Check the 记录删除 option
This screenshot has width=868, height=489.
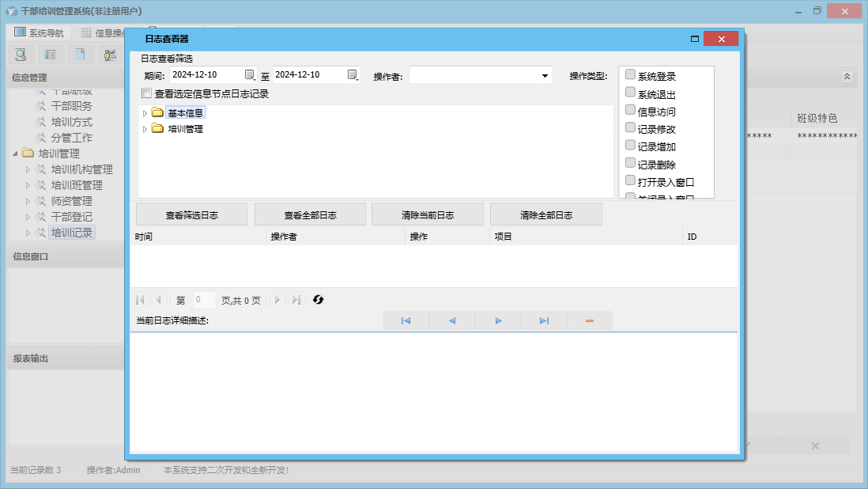point(630,163)
